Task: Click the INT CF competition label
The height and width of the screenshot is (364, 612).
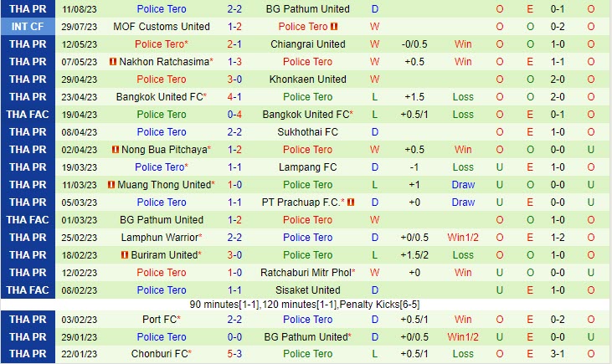Action: [x=28, y=27]
